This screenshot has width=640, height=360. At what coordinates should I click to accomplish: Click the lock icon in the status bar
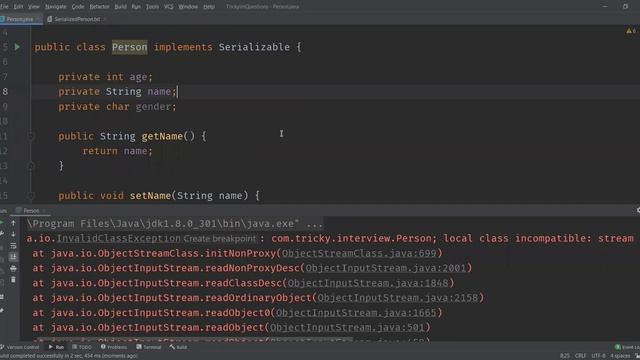pos(637,356)
